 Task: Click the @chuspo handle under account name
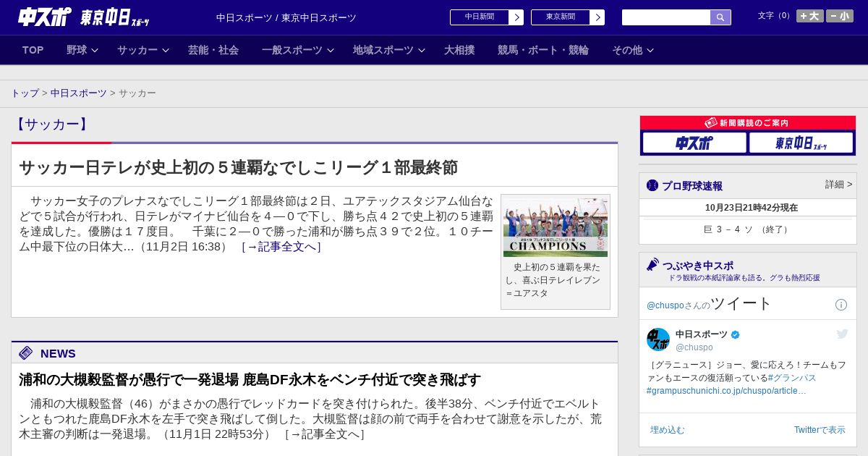(694, 347)
